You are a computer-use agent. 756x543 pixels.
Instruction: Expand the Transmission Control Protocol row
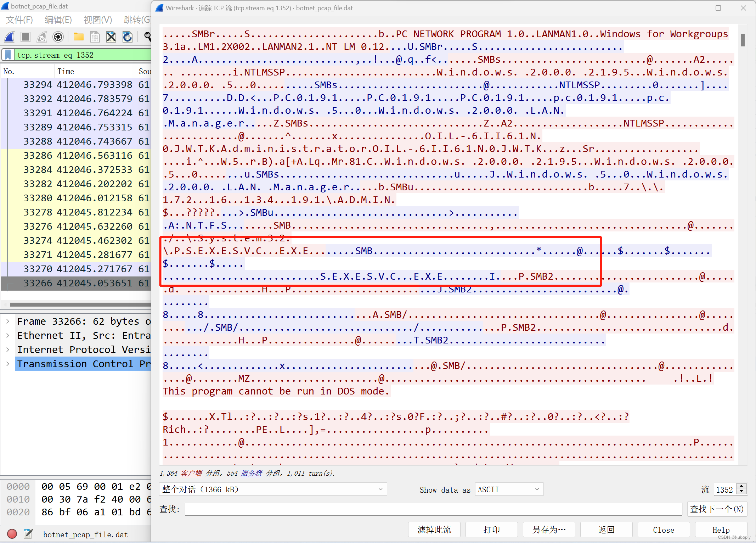(8, 364)
